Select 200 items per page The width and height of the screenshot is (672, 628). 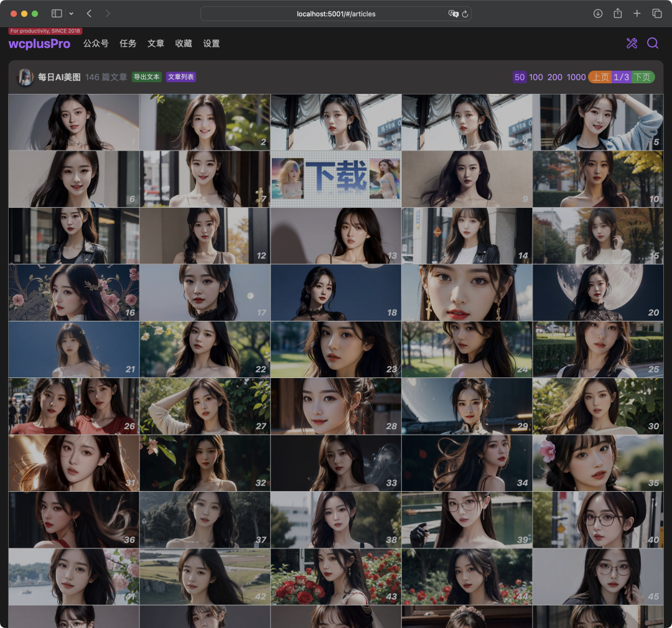[x=554, y=77]
